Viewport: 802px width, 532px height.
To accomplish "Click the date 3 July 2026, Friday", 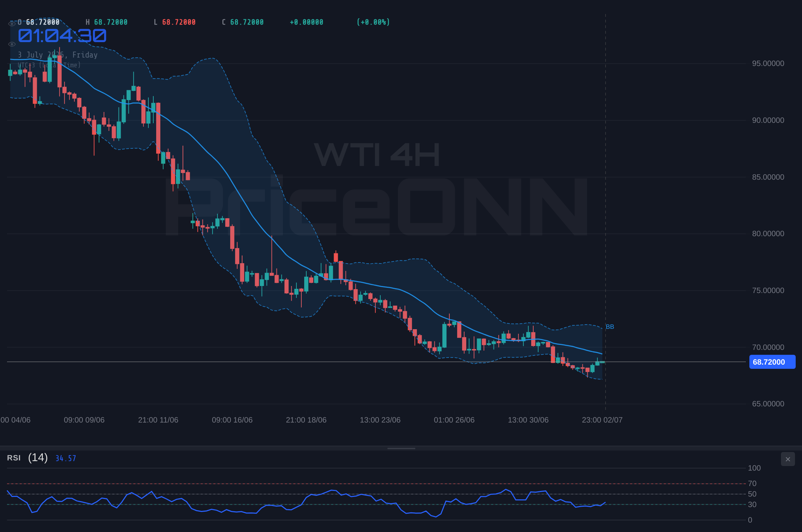I will point(58,55).
